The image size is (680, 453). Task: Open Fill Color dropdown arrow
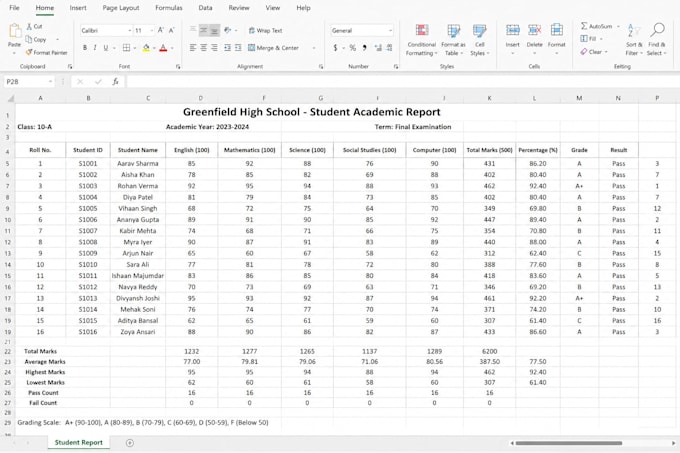click(154, 48)
